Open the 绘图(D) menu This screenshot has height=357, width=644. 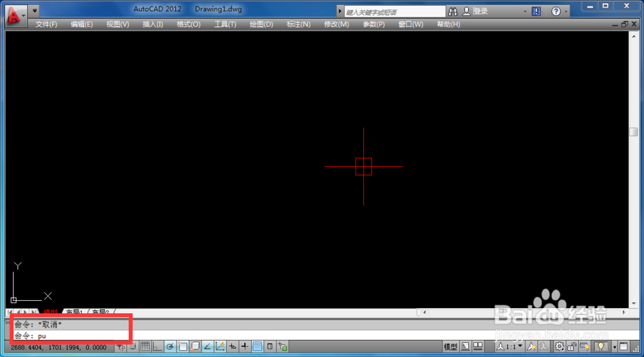click(261, 24)
